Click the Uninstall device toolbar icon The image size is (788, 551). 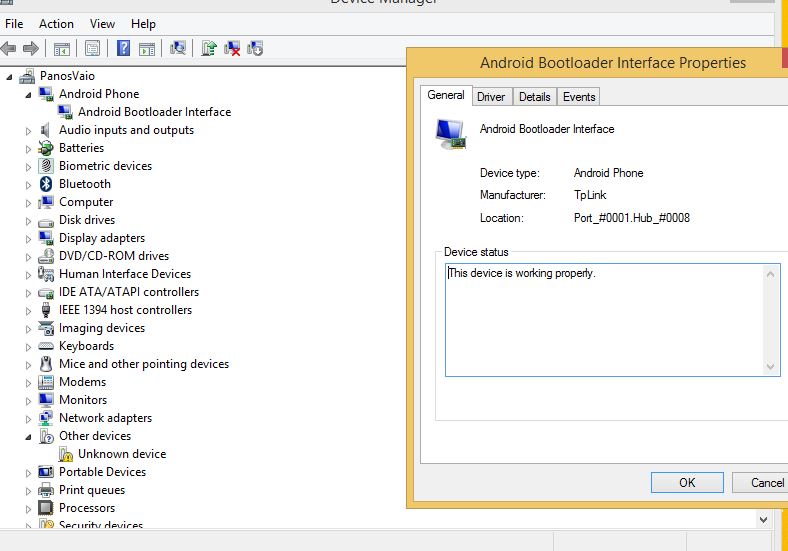[232, 48]
